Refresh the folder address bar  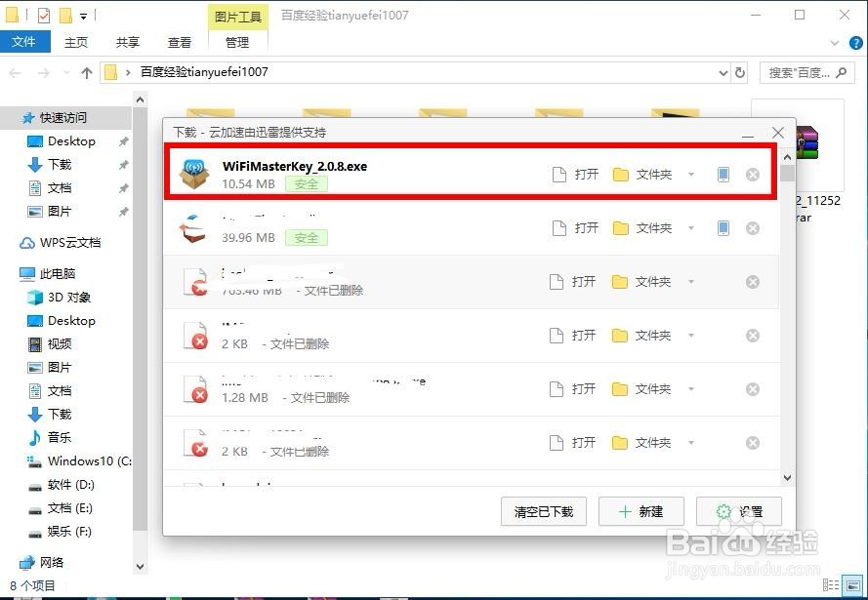click(739, 72)
